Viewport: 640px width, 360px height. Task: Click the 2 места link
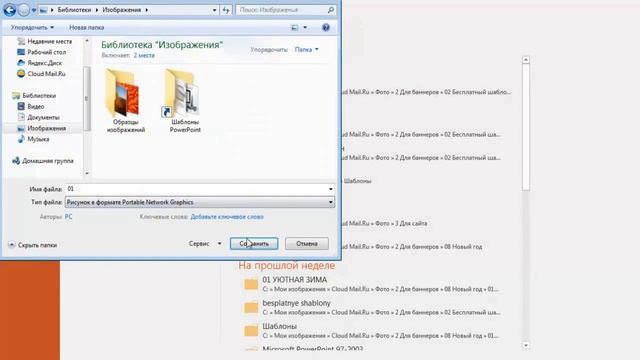144,55
